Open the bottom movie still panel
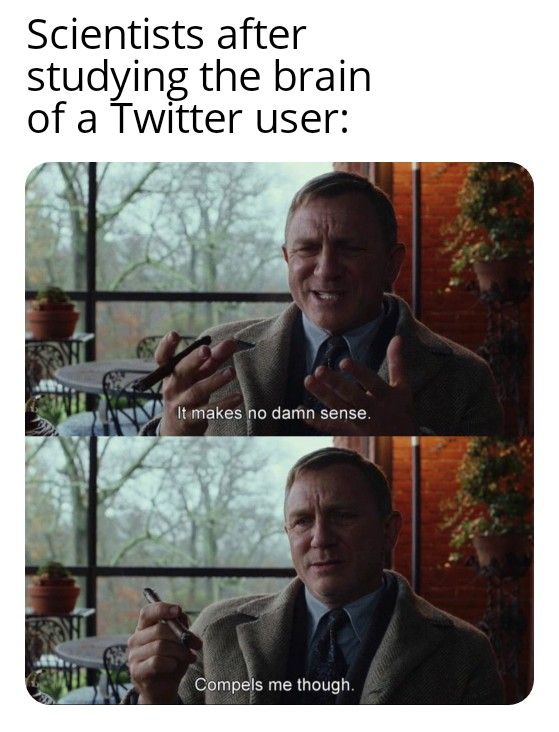559x732 pixels. (x=279, y=570)
